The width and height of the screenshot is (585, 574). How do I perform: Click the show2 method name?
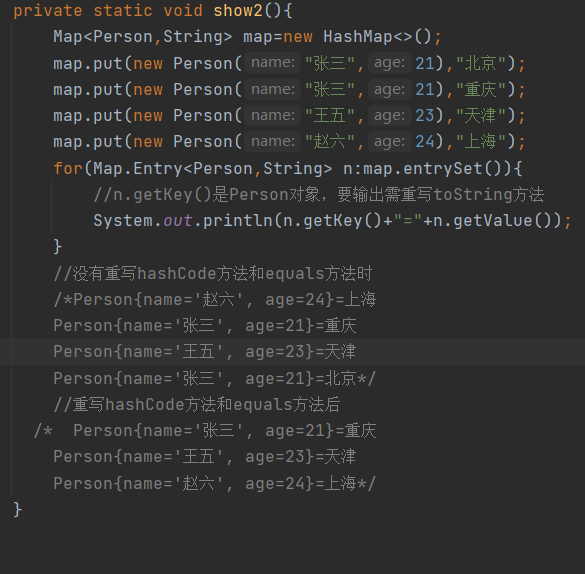click(238, 10)
